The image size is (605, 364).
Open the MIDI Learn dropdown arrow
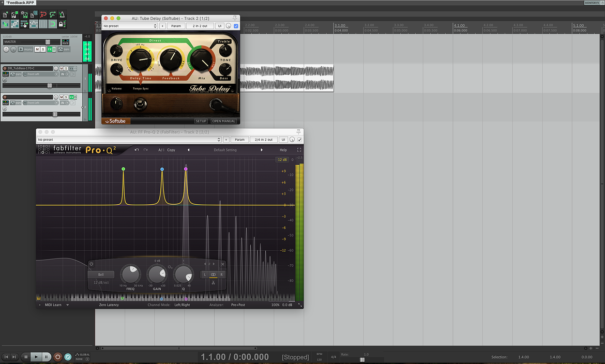click(x=68, y=305)
